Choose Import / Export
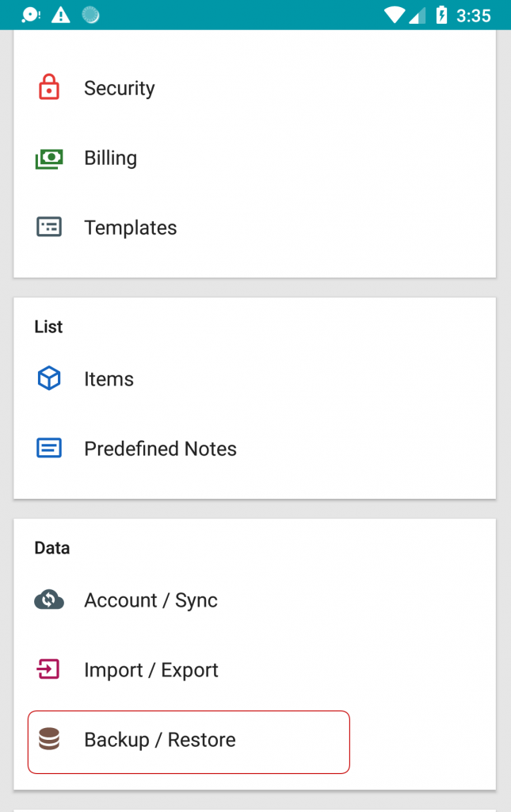This screenshot has height=812, width=511. click(254, 669)
